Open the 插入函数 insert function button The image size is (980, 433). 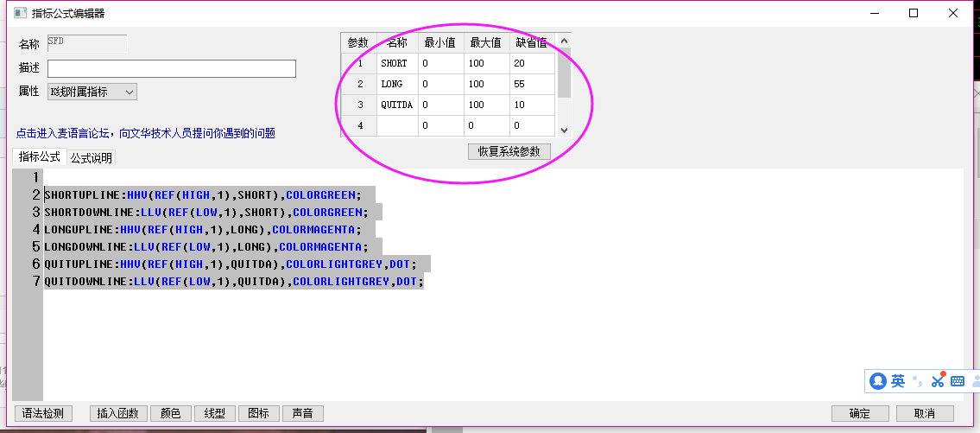119,414
